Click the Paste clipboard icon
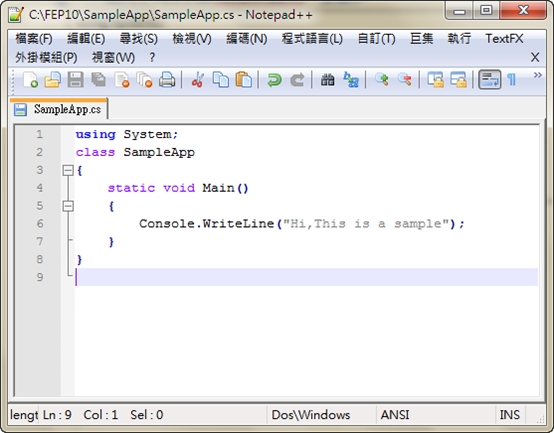The width and height of the screenshot is (554, 433). [243, 79]
